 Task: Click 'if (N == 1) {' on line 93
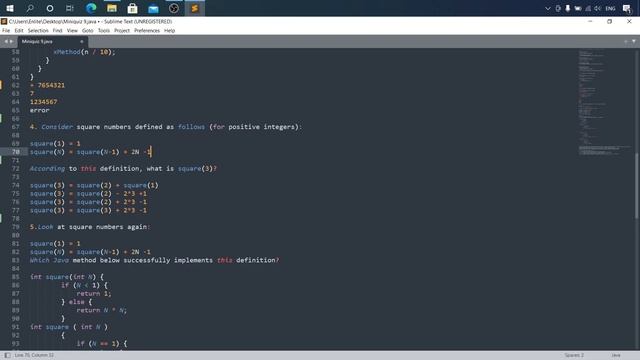(102, 344)
